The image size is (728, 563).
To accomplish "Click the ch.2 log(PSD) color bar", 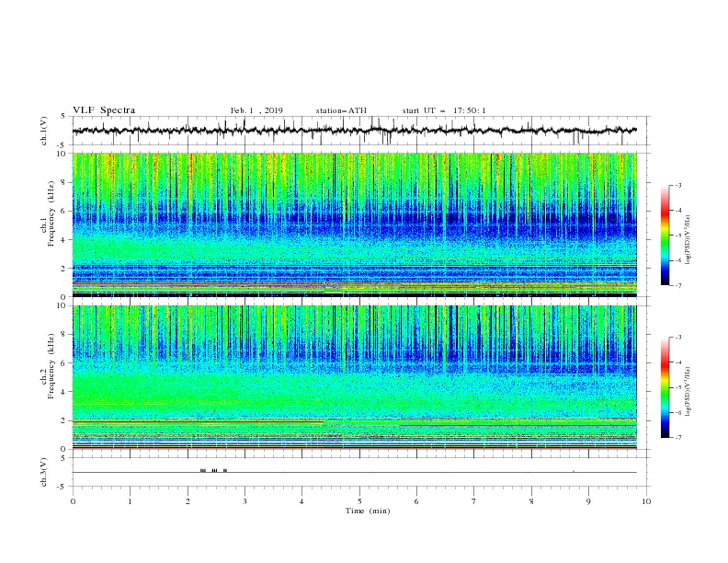I will [665, 387].
